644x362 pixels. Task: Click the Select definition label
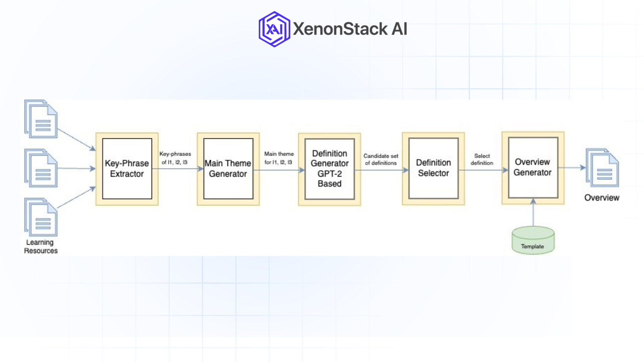[482, 159]
